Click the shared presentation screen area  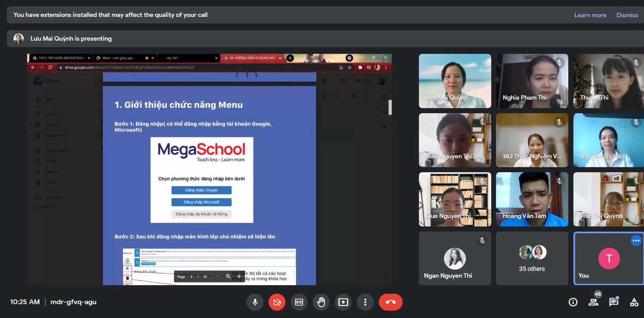point(209,169)
